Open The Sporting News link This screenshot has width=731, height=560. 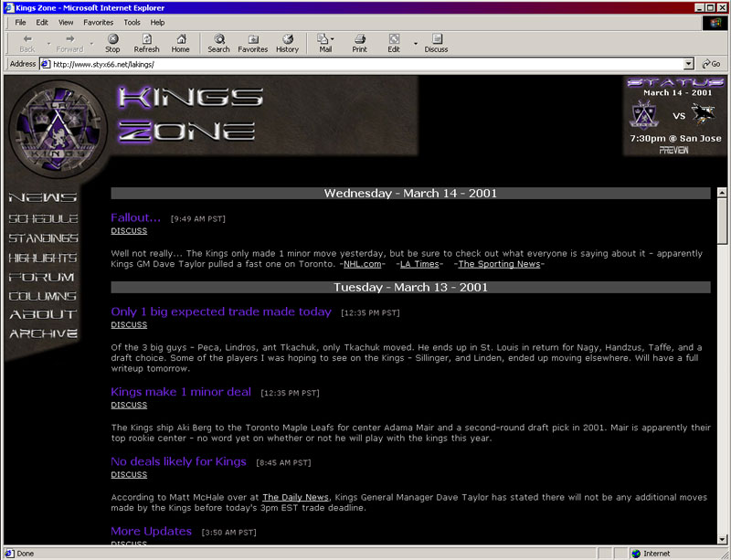pos(499,264)
